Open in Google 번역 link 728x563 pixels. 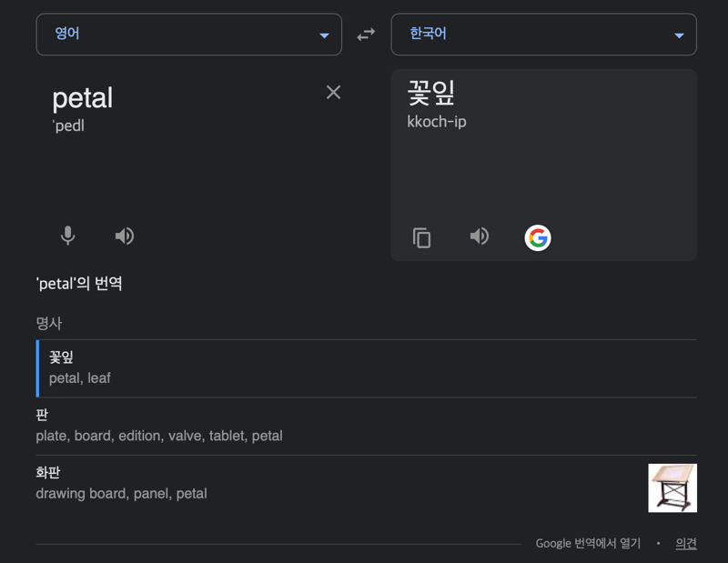click(x=588, y=544)
